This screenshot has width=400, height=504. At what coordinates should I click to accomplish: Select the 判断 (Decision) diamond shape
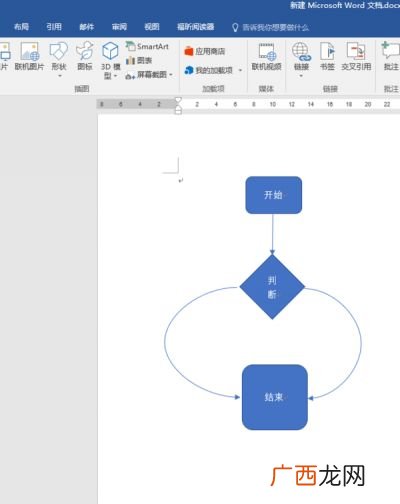click(x=272, y=287)
